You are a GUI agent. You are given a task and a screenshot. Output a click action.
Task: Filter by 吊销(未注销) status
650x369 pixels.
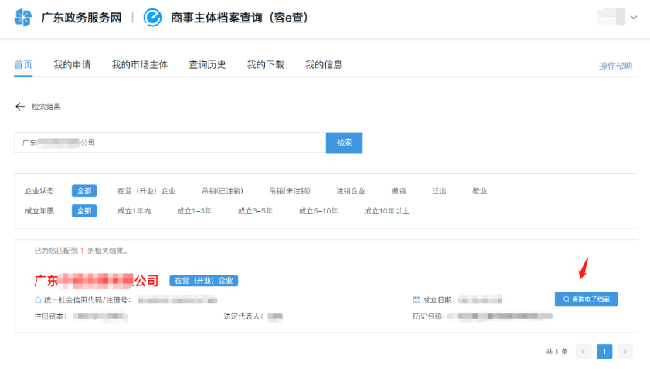tap(290, 191)
